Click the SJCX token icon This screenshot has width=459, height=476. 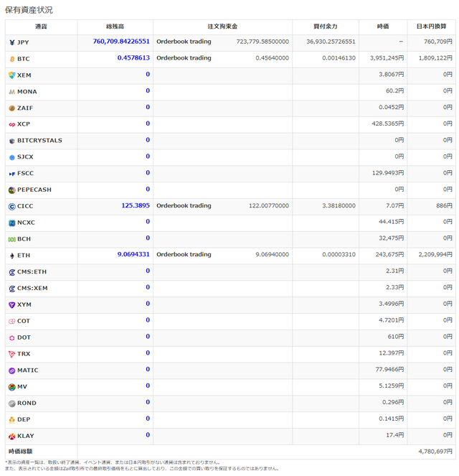(11, 157)
